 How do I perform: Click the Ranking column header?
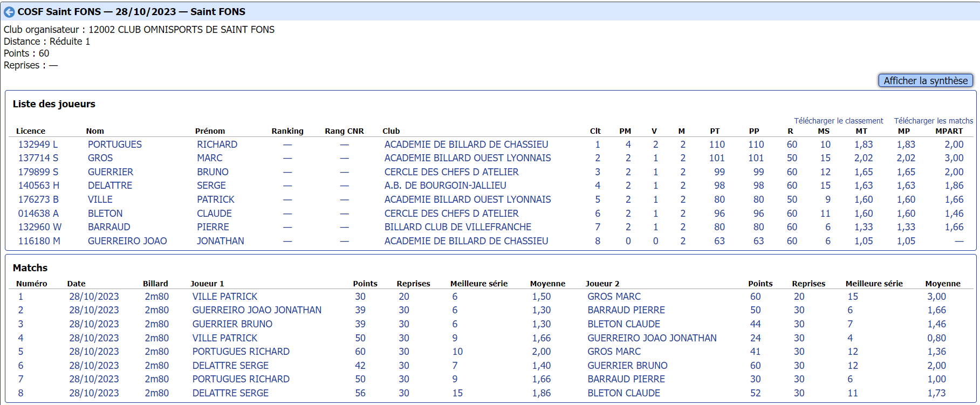click(x=287, y=131)
